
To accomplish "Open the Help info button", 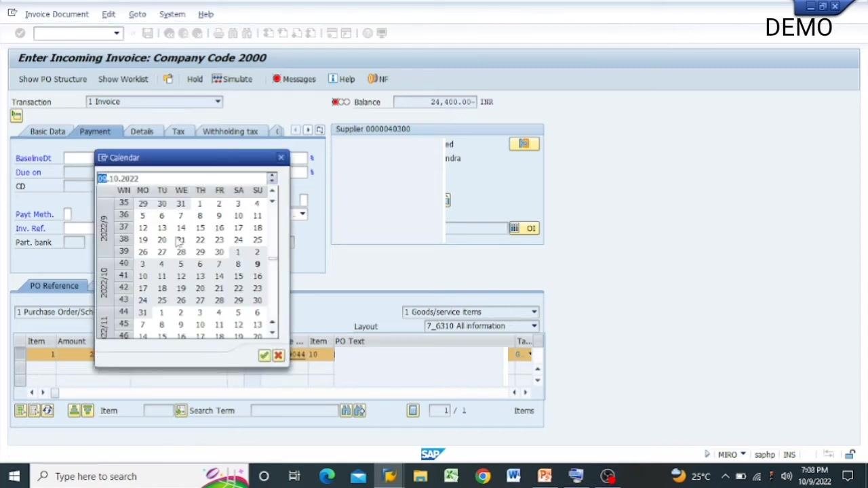I will point(341,79).
